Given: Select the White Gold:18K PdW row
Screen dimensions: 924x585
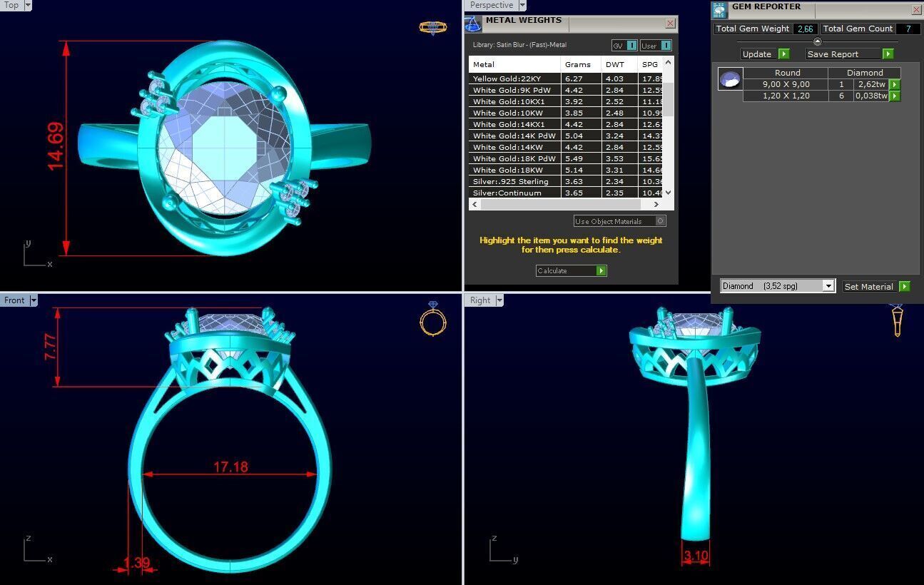Looking at the screenshot, I should coord(565,158).
